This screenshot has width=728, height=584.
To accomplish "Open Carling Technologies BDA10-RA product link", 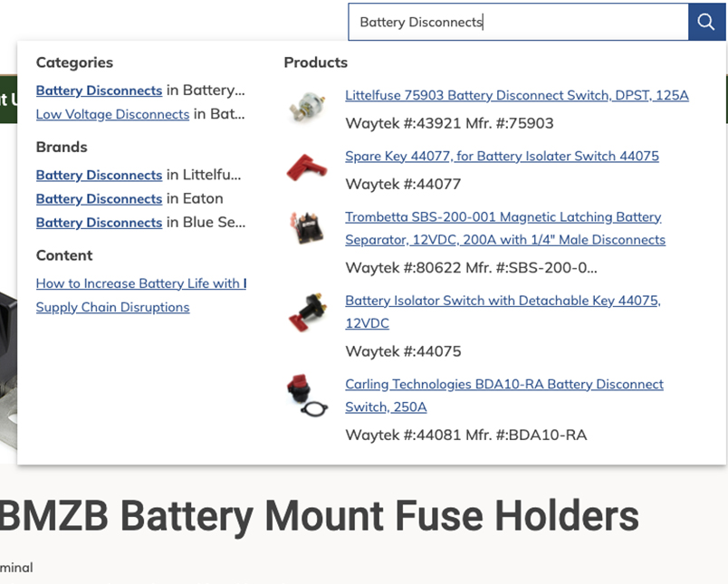I will (504, 395).
